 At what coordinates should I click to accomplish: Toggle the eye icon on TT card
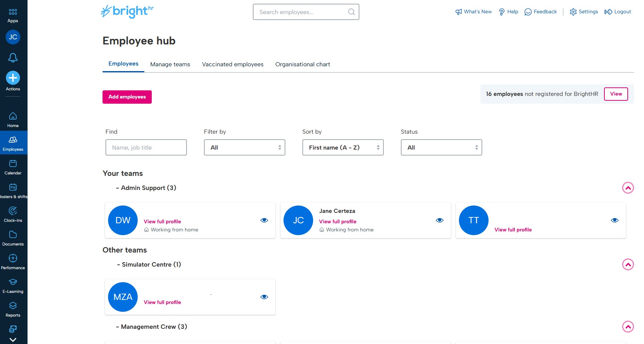click(615, 220)
